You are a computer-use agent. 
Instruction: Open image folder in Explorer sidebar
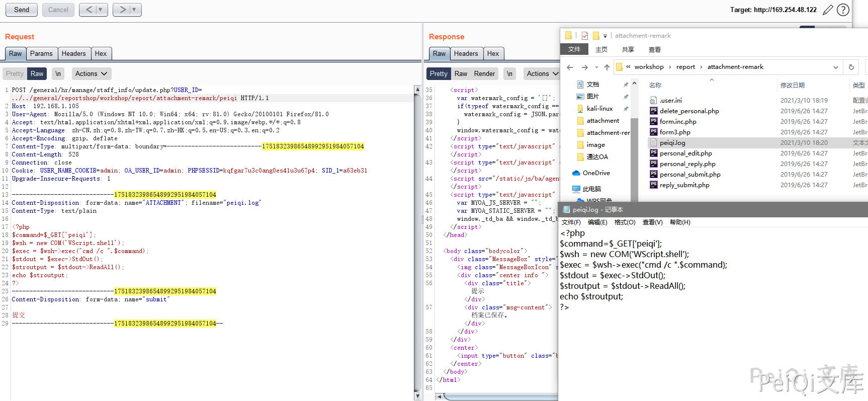coord(591,144)
